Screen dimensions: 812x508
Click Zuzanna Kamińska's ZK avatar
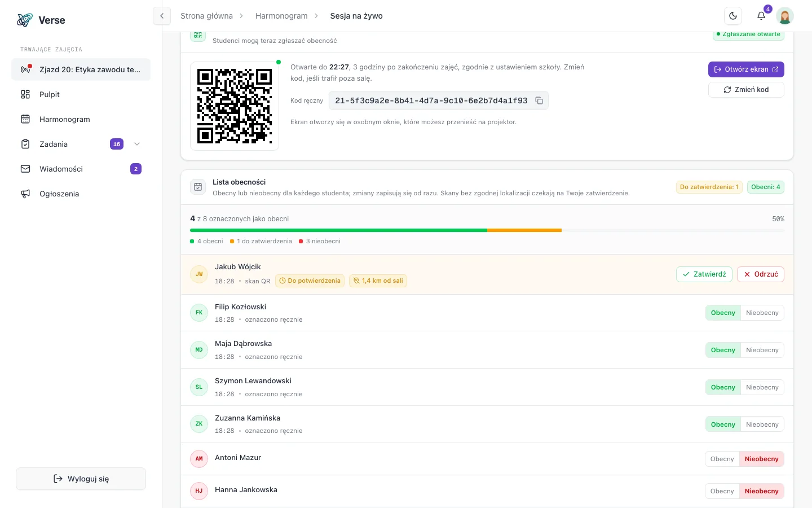(199, 424)
